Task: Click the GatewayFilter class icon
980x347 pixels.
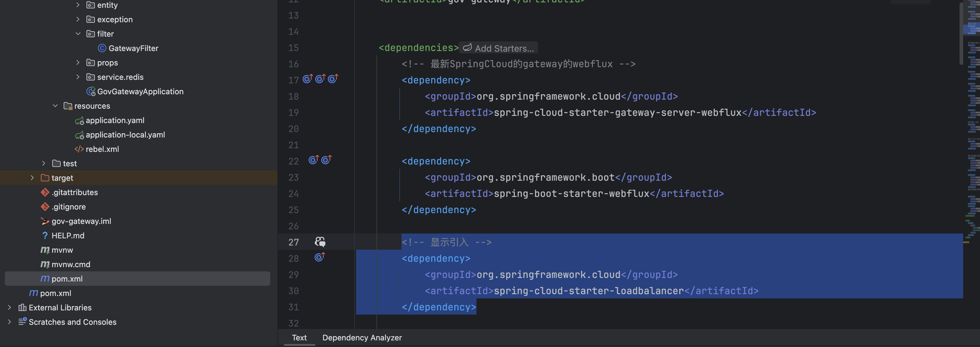Action: click(101, 48)
